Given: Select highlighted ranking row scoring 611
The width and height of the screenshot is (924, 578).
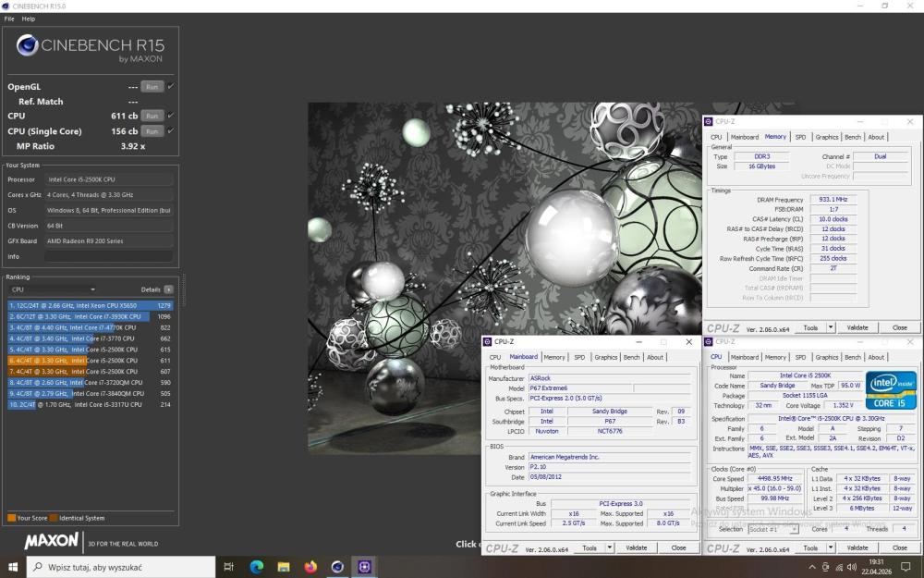Looking at the screenshot, I should 91,361.
